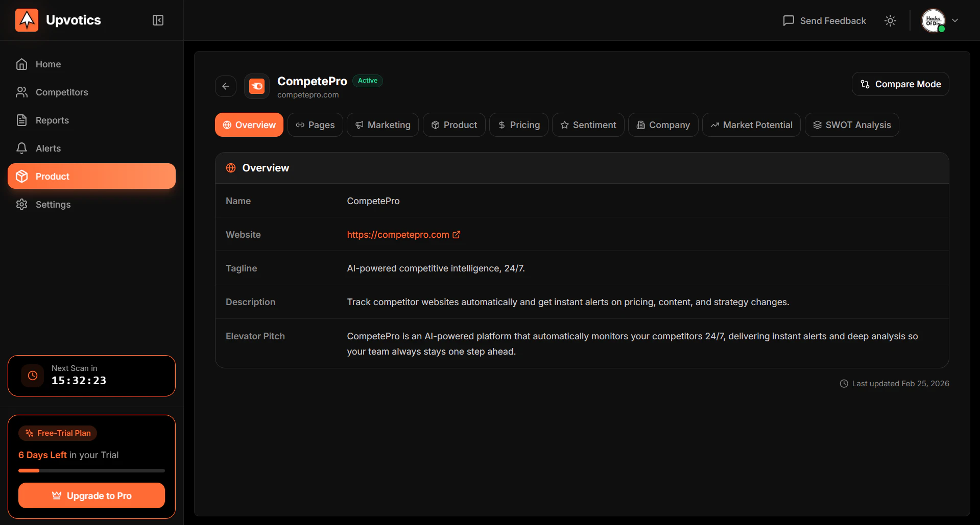Click the Next Scan countdown 15:32:23
Image resolution: width=980 pixels, height=525 pixels.
(x=79, y=381)
